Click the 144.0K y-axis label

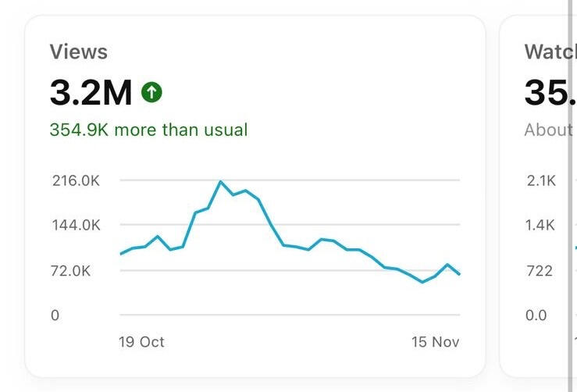(x=76, y=226)
